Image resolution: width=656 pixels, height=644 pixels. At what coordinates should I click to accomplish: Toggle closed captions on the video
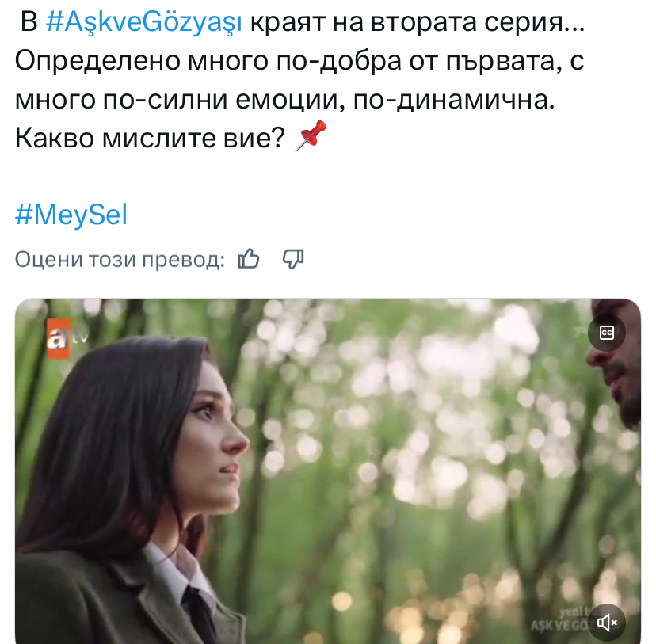(x=607, y=333)
